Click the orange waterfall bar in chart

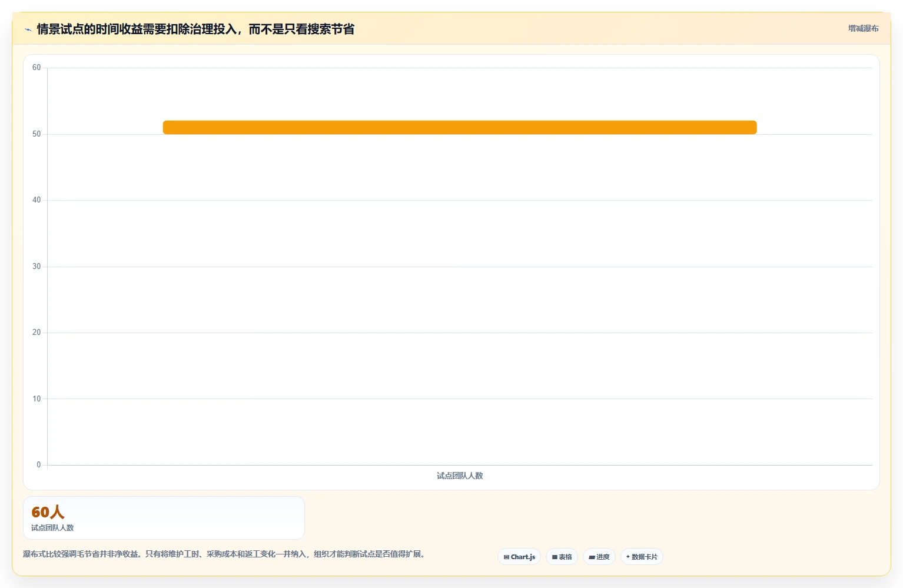tap(460, 127)
